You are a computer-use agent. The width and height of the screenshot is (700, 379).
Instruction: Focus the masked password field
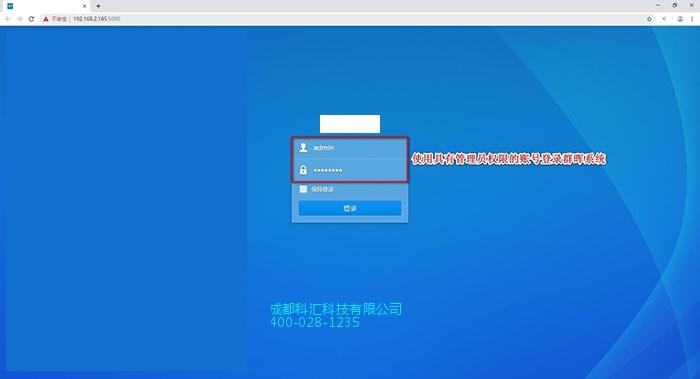350,170
